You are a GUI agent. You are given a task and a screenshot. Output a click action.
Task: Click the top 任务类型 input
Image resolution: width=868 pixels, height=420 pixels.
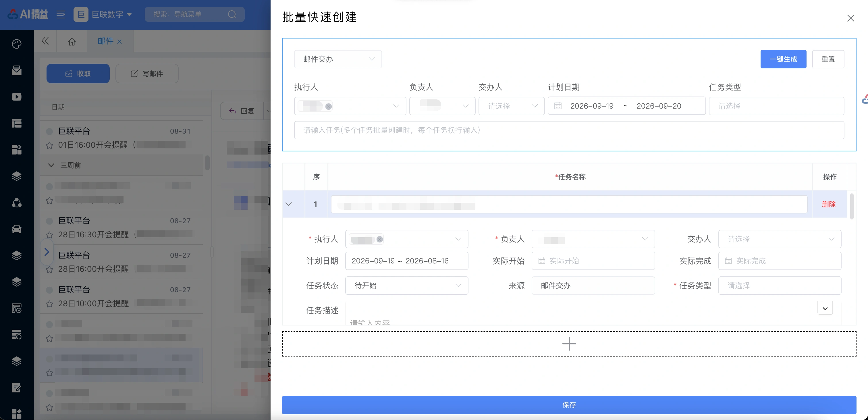(x=776, y=106)
